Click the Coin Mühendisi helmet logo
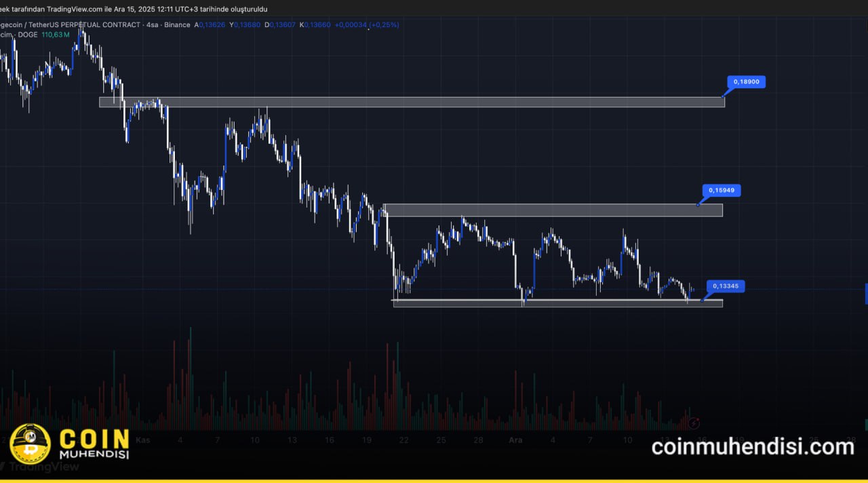The height and width of the screenshot is (483, 868). click(30, 444)
